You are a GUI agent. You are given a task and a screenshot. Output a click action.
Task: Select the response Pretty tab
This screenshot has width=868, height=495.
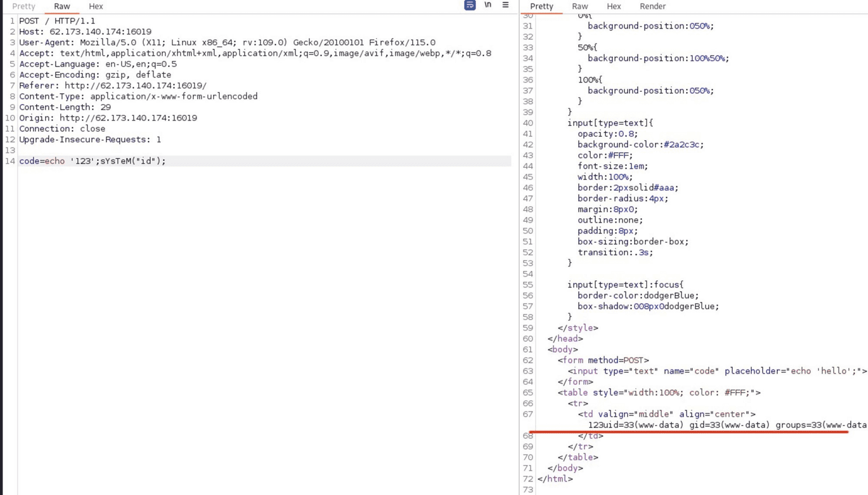541,7
